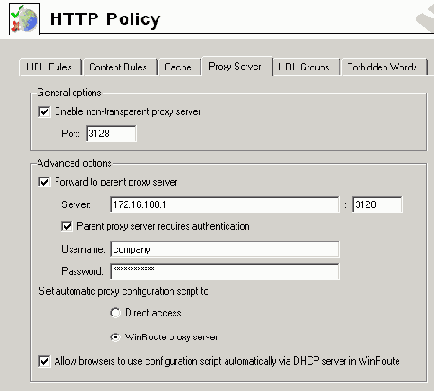This screenshot has width=434, height=391.
Task: Click the Password label text
Action: click(x=82, y=271)
